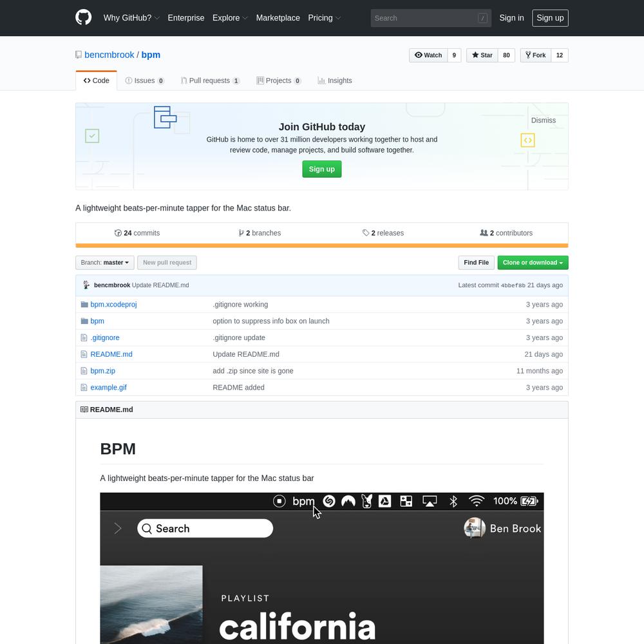The image size is (644, 644).
Task: Open commit 'add .zip since site is gone'
Action: [253, 371]
